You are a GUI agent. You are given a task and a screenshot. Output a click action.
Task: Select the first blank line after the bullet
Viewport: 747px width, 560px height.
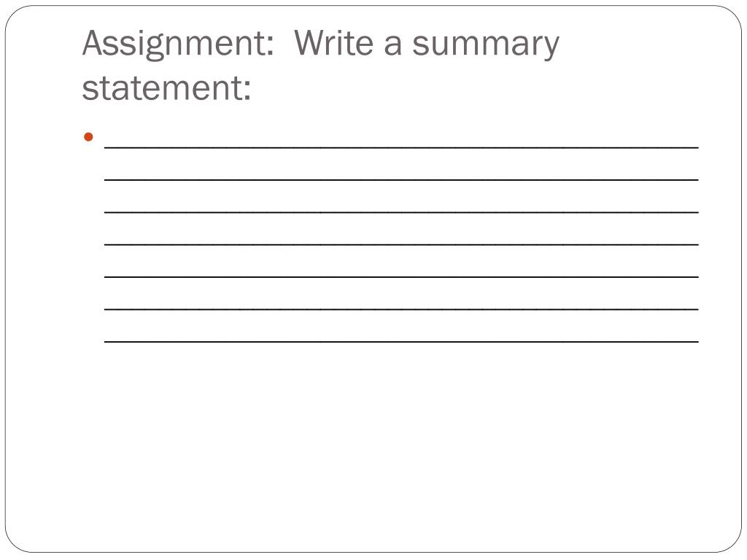click(x=401, y=146)
